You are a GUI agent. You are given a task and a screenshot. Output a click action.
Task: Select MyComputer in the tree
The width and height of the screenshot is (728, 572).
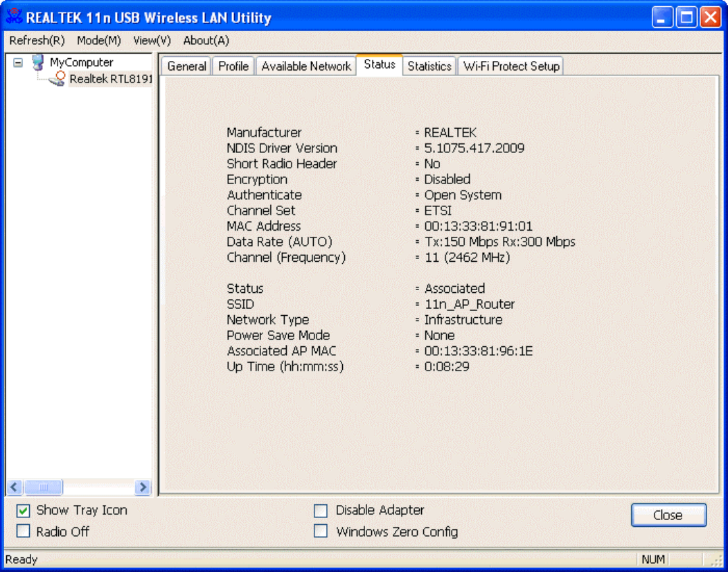point(81,62)
